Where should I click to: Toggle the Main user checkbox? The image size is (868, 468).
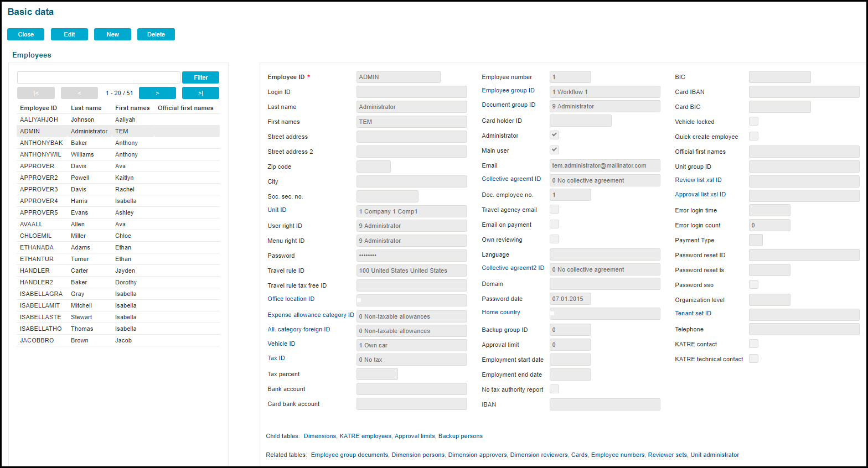(x=554, y=150)
